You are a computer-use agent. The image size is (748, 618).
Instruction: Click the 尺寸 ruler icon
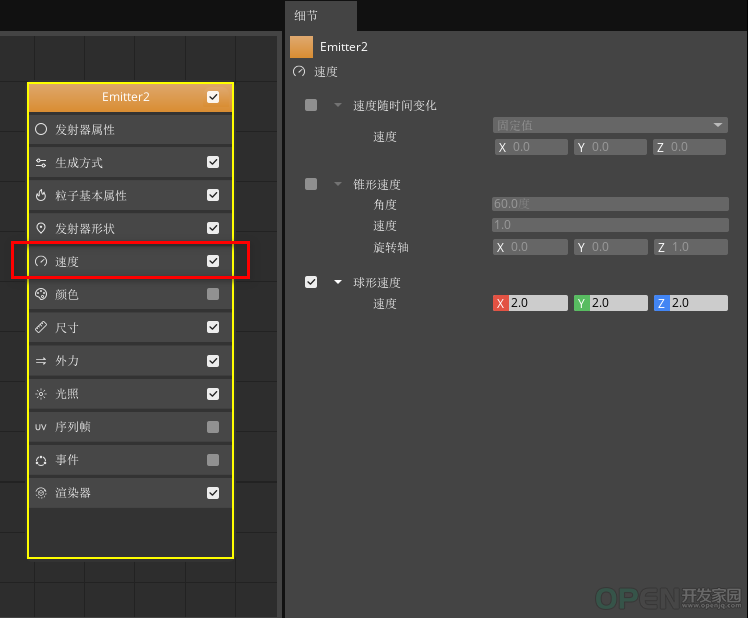click(x=41, y=327)
